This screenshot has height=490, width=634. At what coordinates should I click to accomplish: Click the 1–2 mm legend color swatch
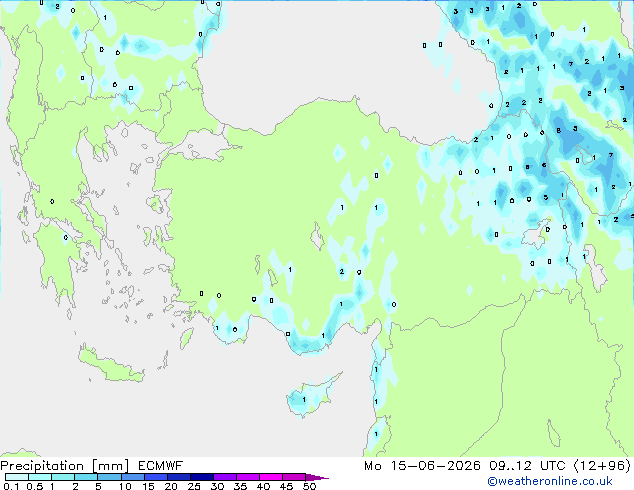point(63,477)
